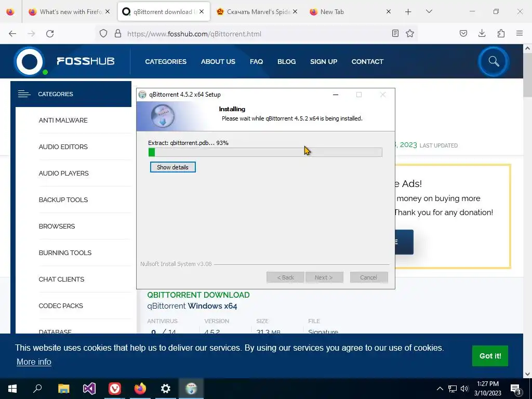Screen dimensions: 532x399
Task: Open FAQ in the navigation bar
Action: 256,62
